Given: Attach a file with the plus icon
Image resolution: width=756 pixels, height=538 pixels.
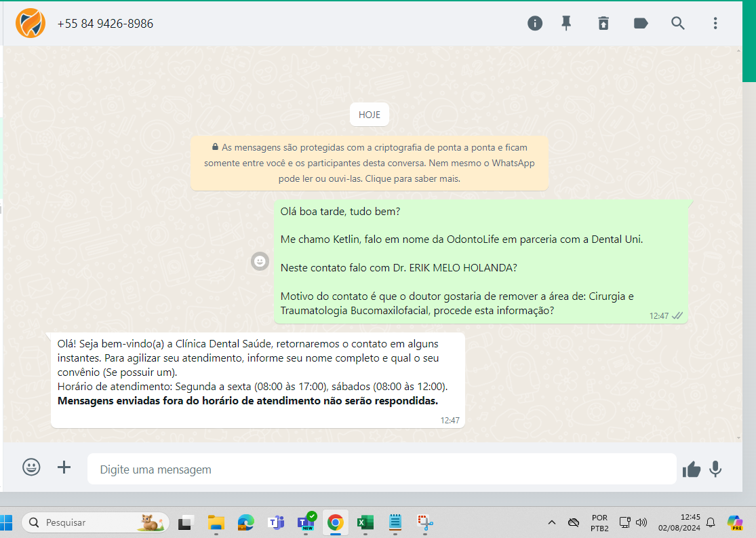Looking at the screenshot, I should pos(64,467).
